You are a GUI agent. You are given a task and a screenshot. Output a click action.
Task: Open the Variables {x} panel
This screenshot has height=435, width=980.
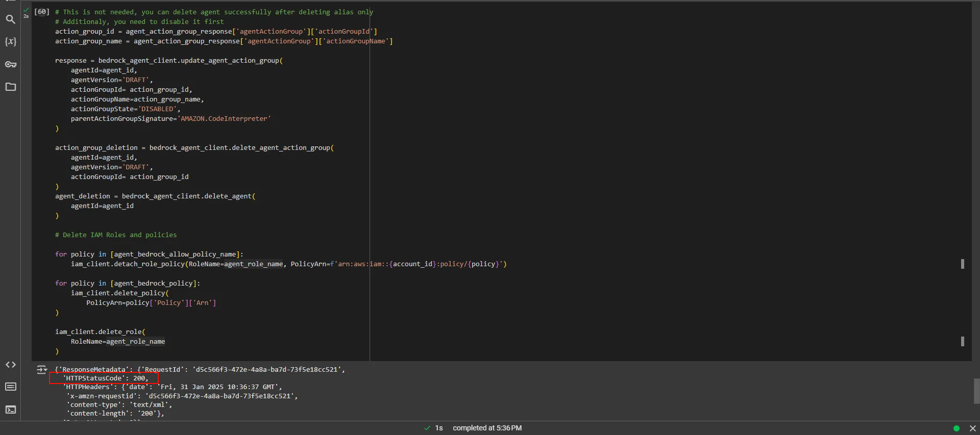(x=10, y=42)
